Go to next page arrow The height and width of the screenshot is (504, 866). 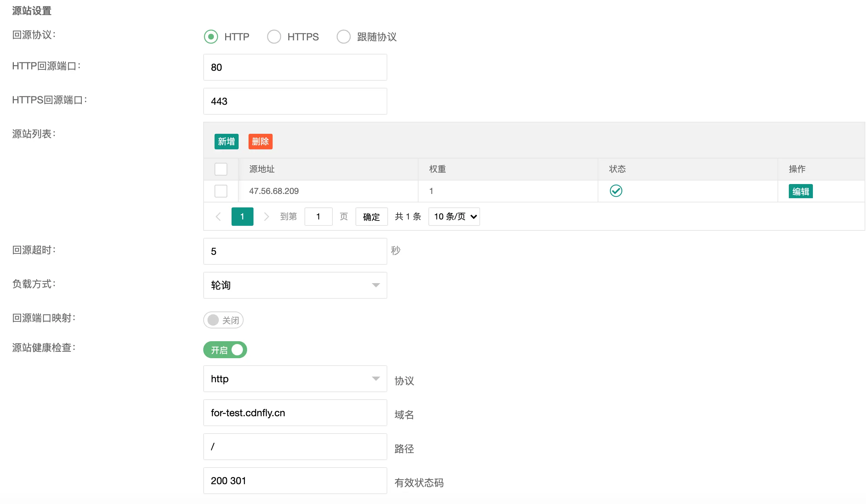[266, 217]
